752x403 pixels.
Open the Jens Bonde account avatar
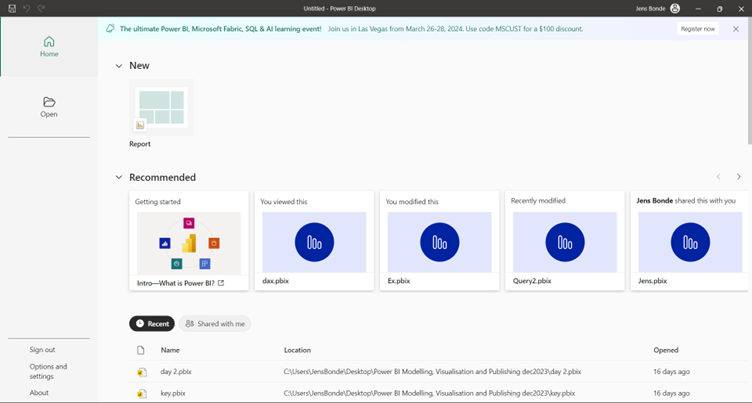click(675, 8)
